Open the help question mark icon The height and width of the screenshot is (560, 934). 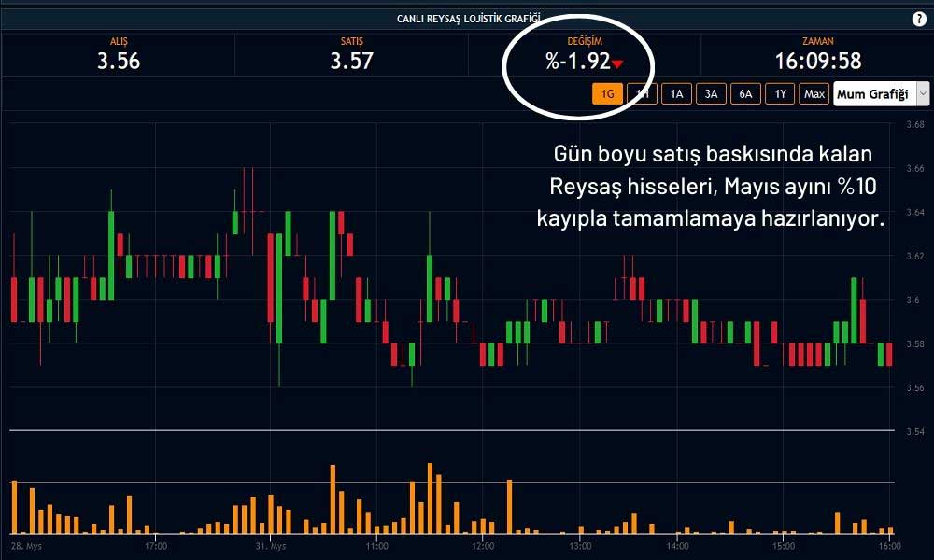[919, 19]
